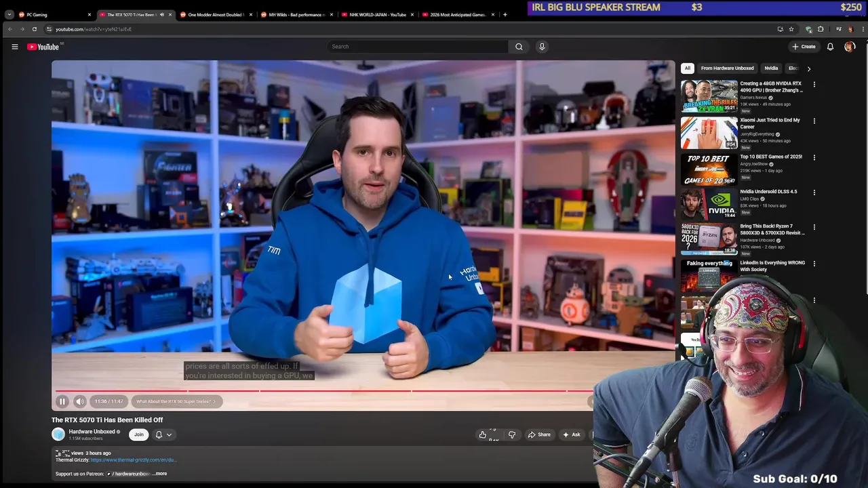The height and width of the screenshot is (488, 868).
Task: Open the green extension icon in the browser toolbar
Action: coord(809,29)
